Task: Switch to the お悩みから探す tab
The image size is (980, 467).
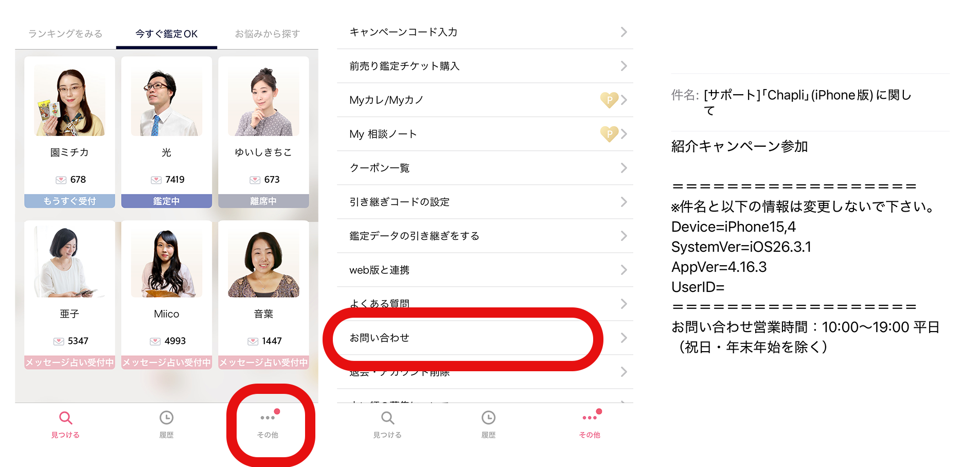Action: [268, 34]
